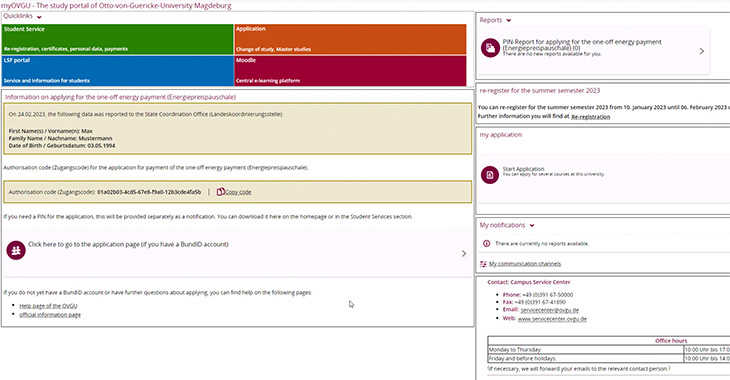
Task: Click Friday and before holidays cell
Action: 586,359
